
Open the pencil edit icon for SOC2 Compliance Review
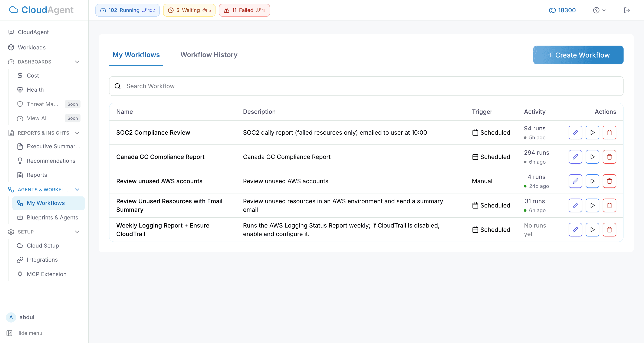click(x=575, y=132)
